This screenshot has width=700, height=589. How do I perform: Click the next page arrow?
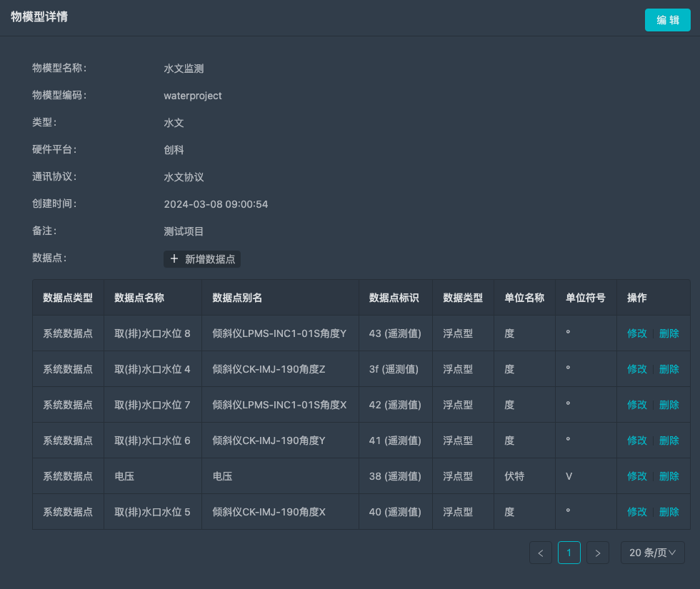598,553
